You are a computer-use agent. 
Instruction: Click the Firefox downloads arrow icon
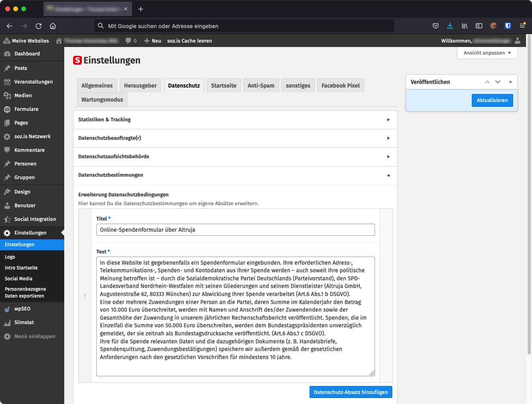[450, 26]
